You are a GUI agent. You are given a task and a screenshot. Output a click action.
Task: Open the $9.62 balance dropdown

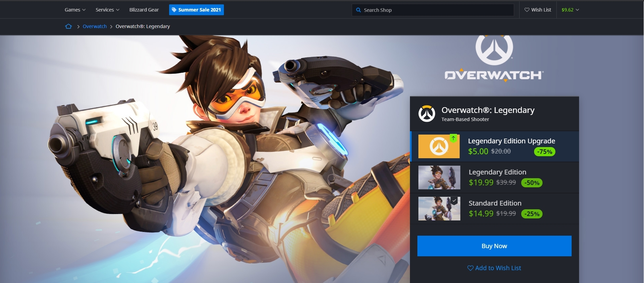coord(570,10)
